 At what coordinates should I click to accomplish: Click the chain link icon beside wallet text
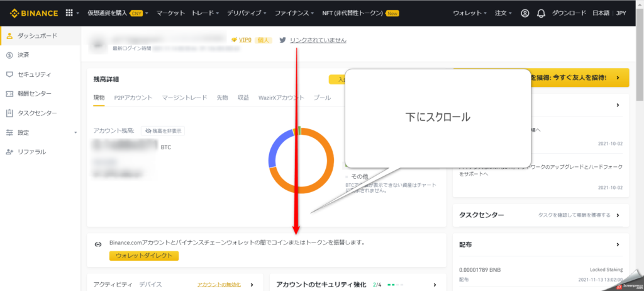(97, 244)
